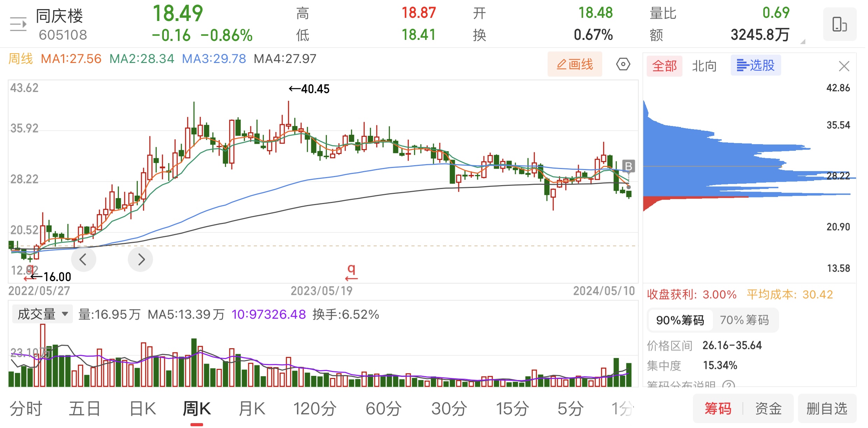Screen dimensions: 868x428
Task: Switch to 北向 filter
Action: click(704, 66)
